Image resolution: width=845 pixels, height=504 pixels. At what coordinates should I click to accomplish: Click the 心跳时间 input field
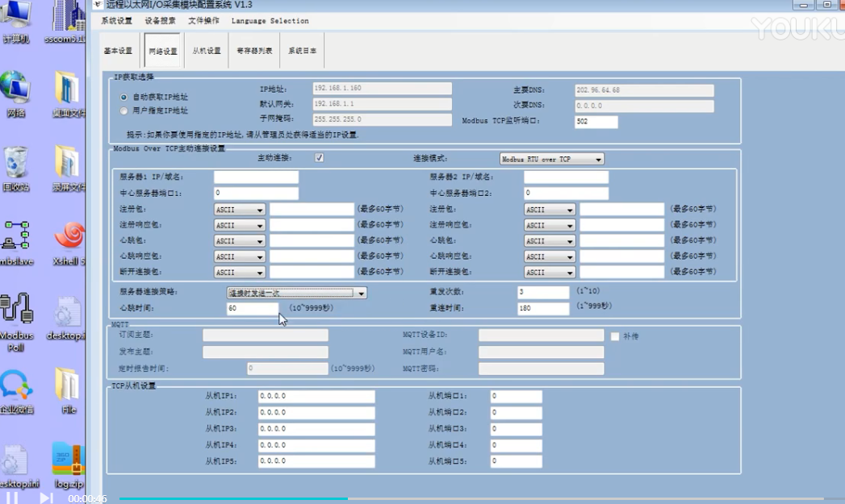pos(253,309)
